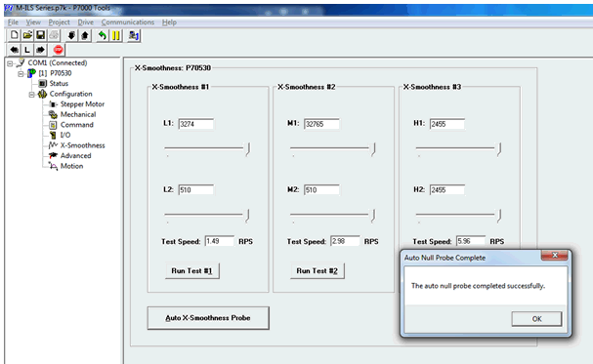
Task: Click the upload from drive arrow icon
Action: click(x=85, y=35)
